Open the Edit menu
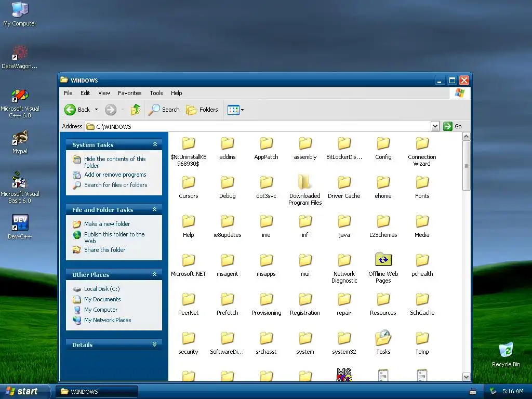Viewport: 532px width, 399px height. point(85,93)
